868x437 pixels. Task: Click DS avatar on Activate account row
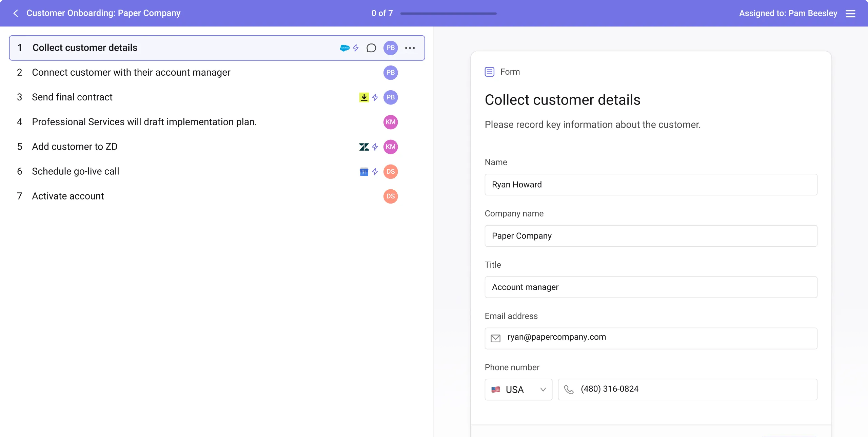[x=391, y=196]
